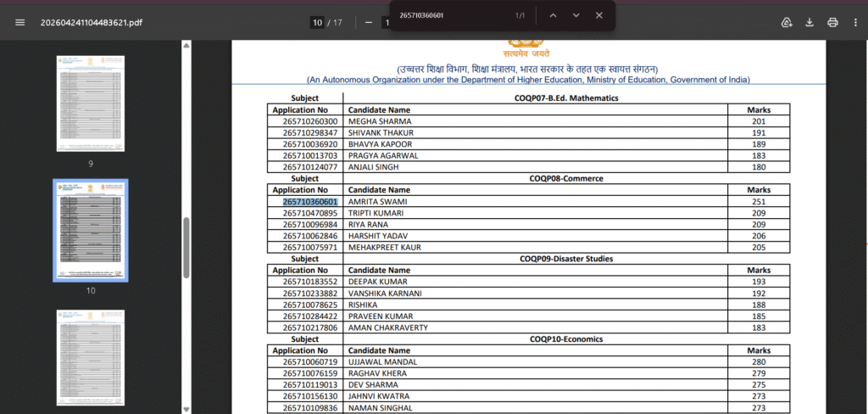
Task: Go to previous search result arrow
Action: 553,15
